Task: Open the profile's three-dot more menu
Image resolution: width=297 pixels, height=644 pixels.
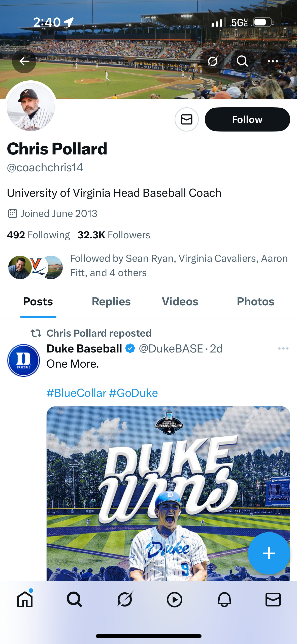Action: tap(273, 61)
